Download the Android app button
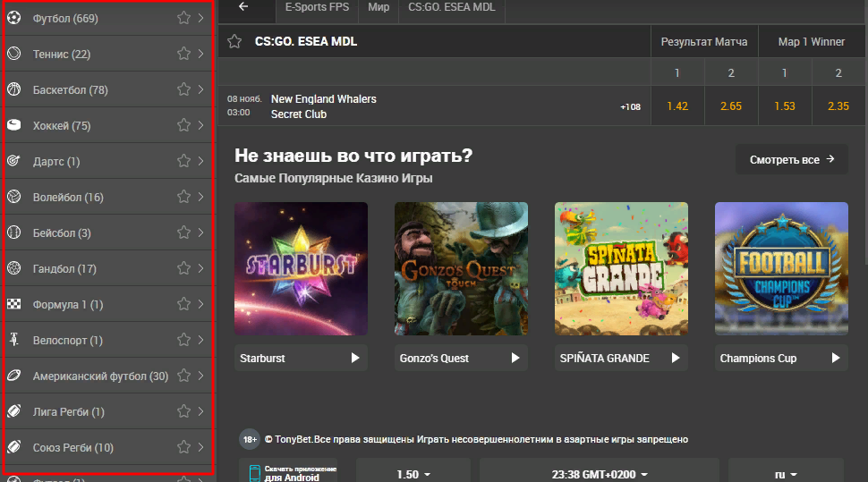This screenshot has height=482, width=868. (x=288, y=471)
